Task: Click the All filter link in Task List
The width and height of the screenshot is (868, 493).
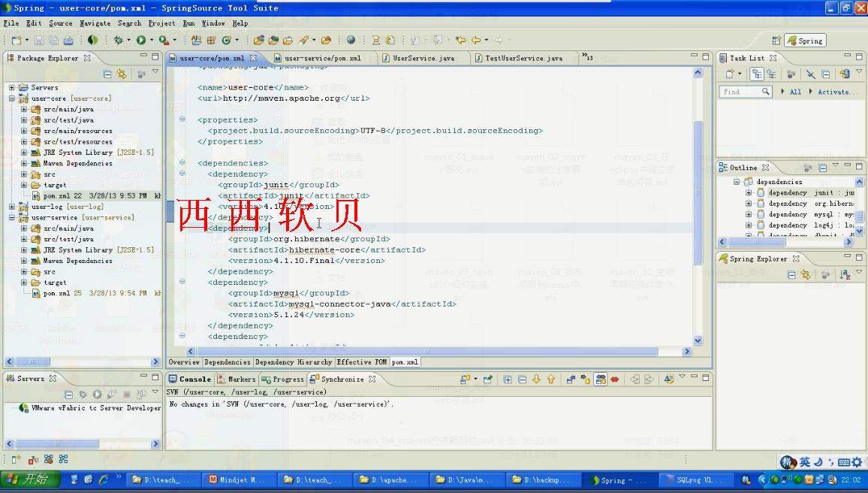Action: tap(795, 92)
